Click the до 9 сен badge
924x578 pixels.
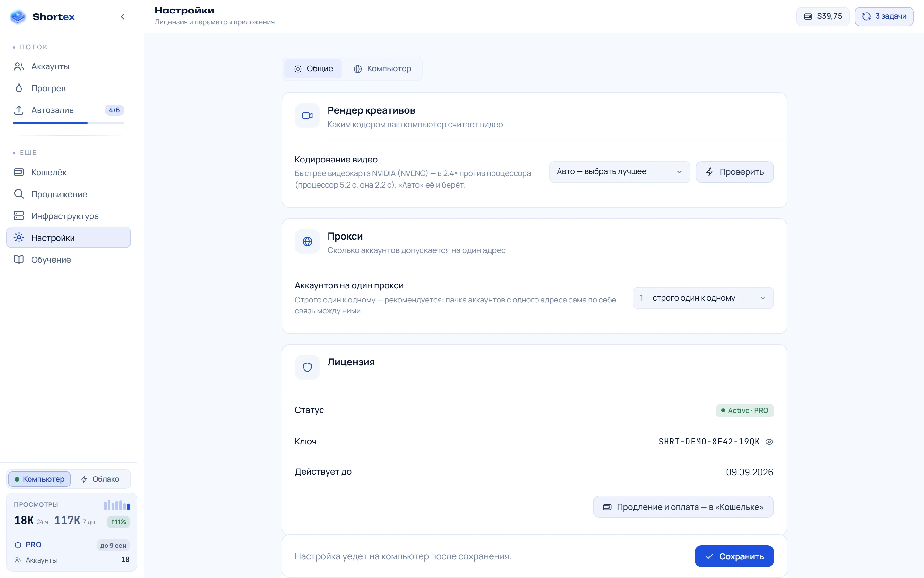113,546
